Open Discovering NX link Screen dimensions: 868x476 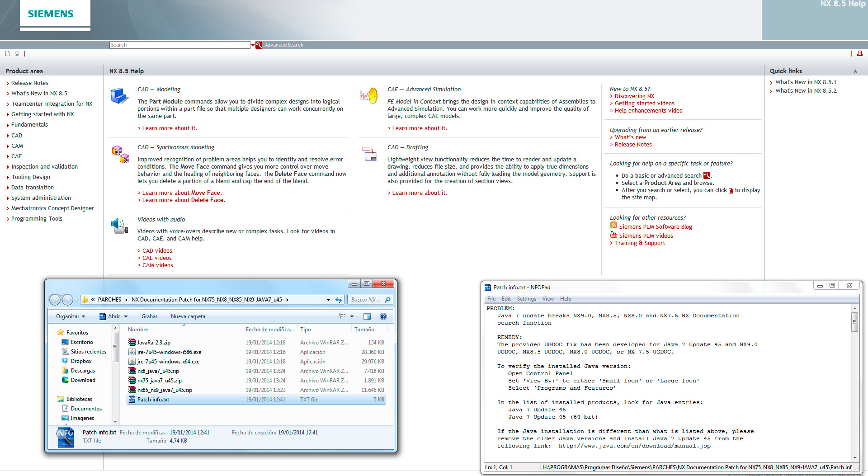click(634, 96)
